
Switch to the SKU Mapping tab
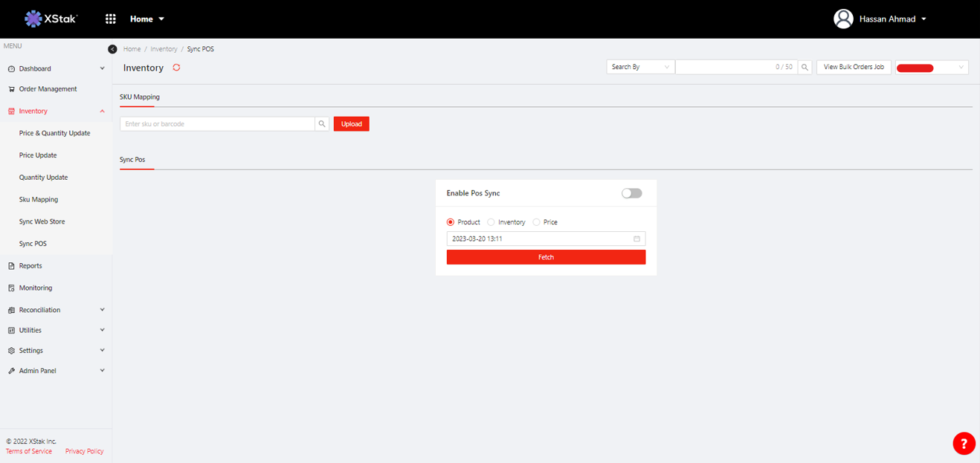pyautogui.click(x=140, y=97)
